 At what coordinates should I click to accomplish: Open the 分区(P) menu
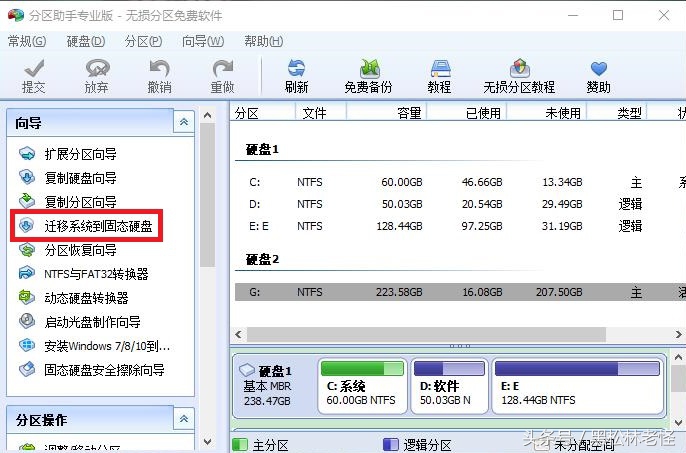(144, 42)
